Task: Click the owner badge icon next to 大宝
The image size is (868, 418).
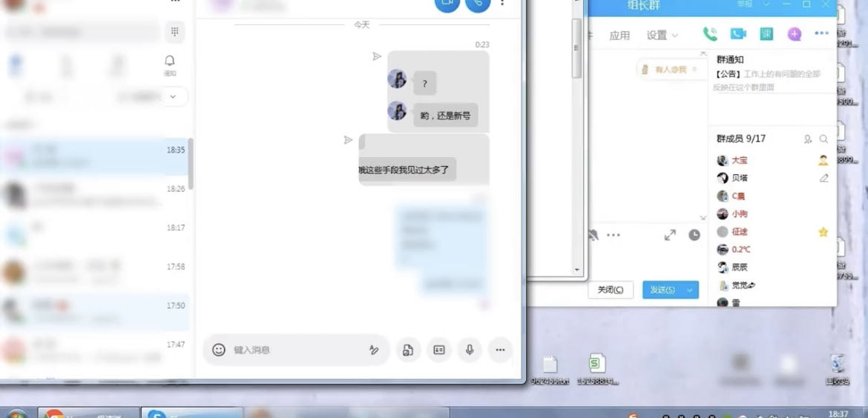Action: point(823,160)
